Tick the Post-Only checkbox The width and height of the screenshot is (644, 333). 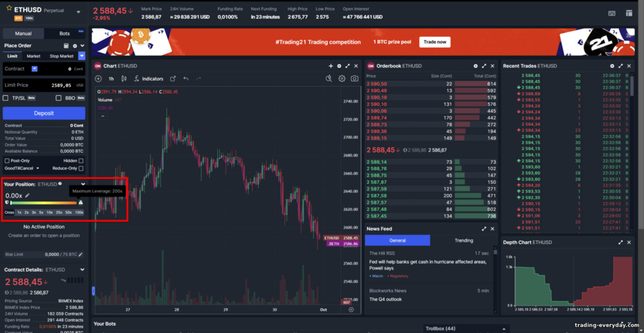click(7, 161)
